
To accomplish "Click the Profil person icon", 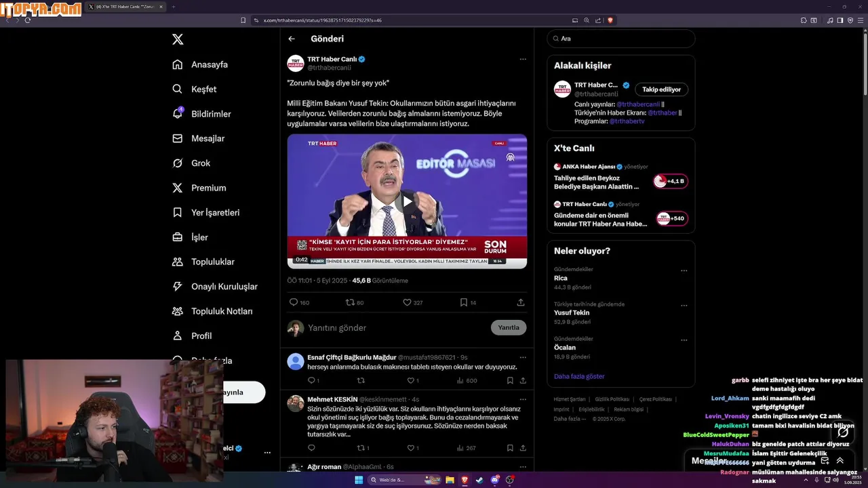I will coord(178,335).
